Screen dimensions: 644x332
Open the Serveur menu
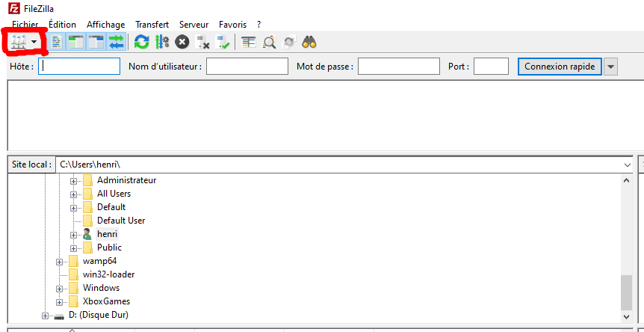[x=193, y=25]
